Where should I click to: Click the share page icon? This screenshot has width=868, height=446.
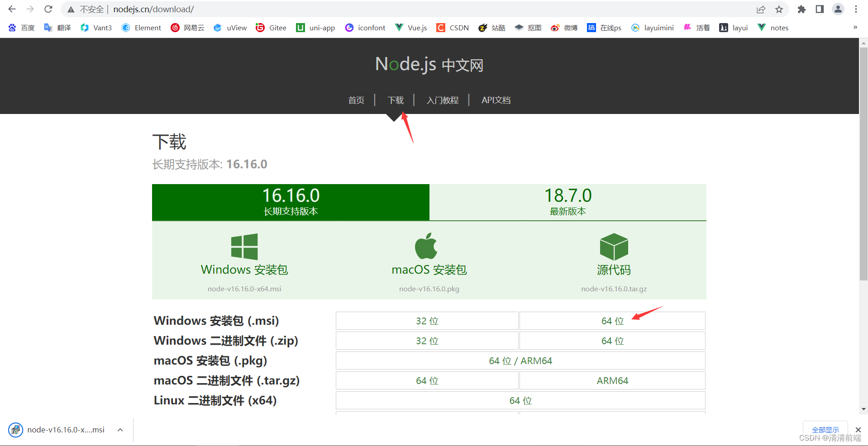click(x=761, y=9)
